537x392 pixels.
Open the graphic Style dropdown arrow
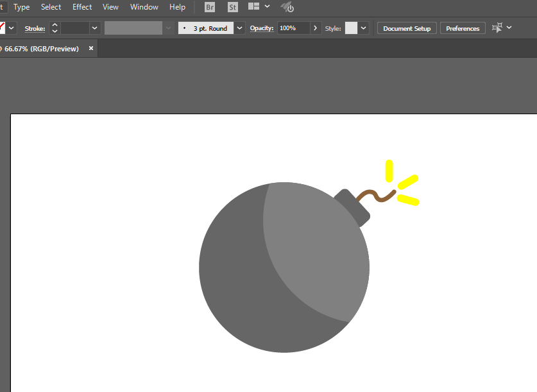363,28
